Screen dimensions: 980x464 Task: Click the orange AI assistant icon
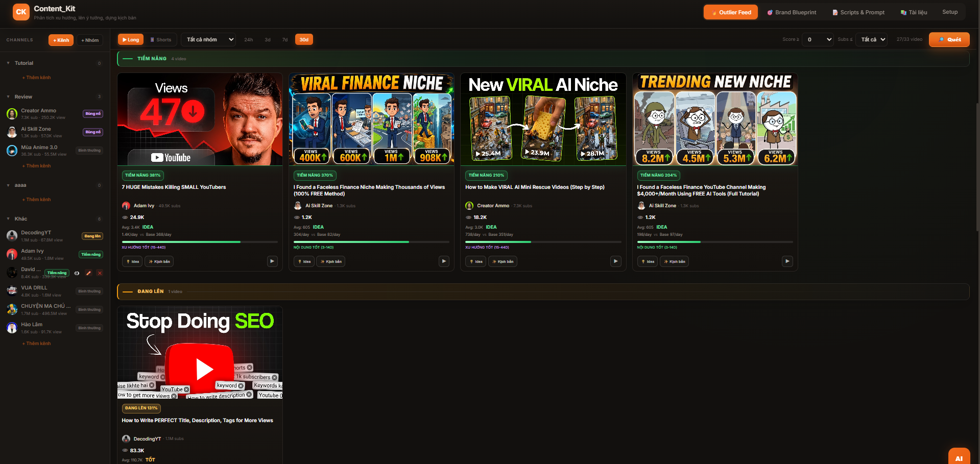click(959, 457)
